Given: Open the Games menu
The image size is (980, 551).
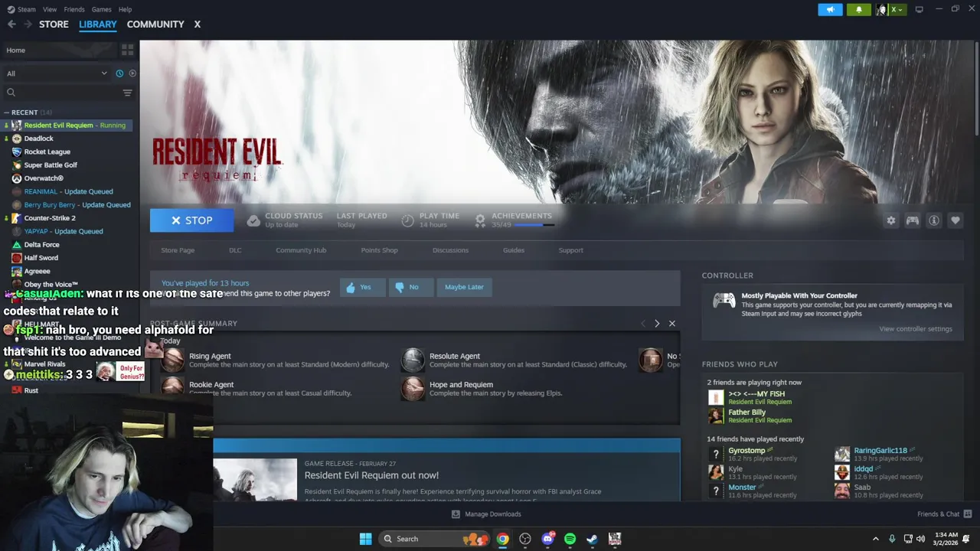Looking at the screenshot, I should point(101,9).
